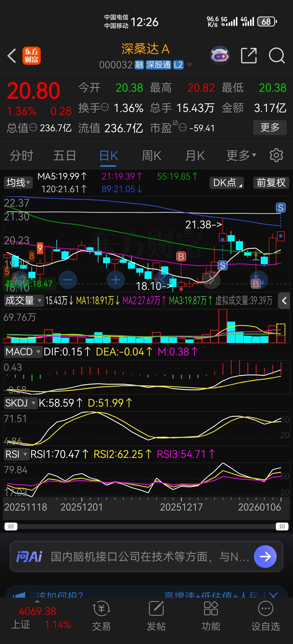This screenshot has height=644, width=293.
Task: Move chart right with arrow button
Action: (x=211, y=280)
